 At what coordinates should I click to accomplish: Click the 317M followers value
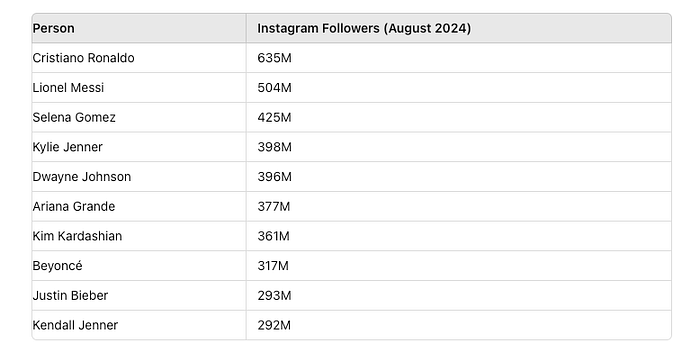pyautogui.click(x=273, y=266)
